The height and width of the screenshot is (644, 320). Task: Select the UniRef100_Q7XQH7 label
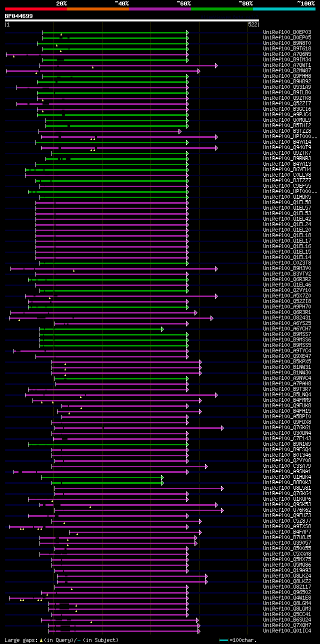tap(287, 626)
